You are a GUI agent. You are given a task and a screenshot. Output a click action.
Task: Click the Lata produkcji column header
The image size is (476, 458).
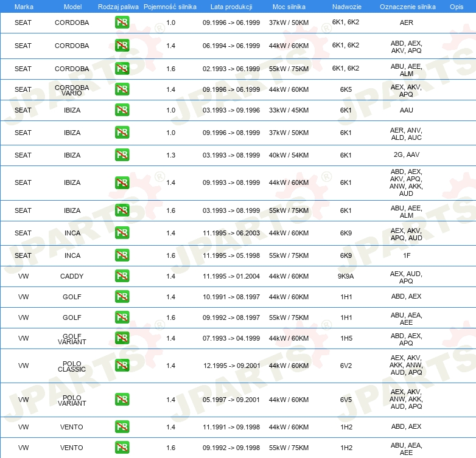click(x=231, y=7)
